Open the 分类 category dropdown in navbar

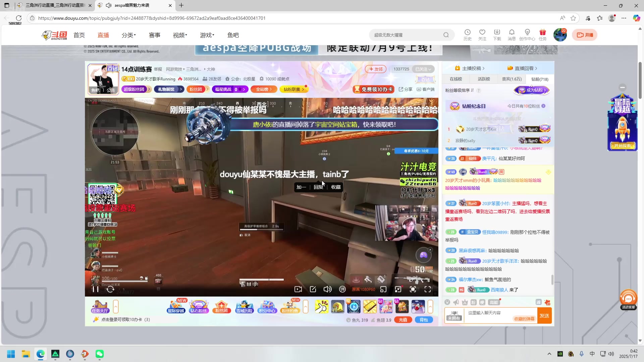[128, 35]
